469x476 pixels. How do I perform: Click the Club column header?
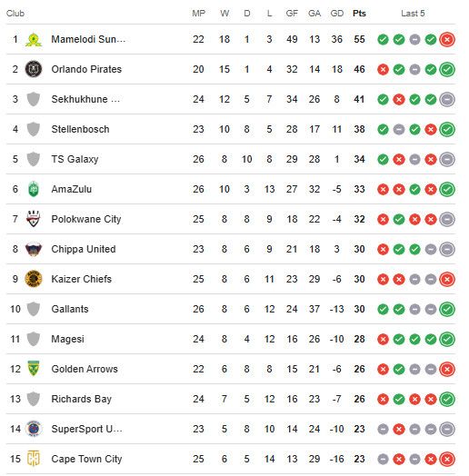[15, 14]
